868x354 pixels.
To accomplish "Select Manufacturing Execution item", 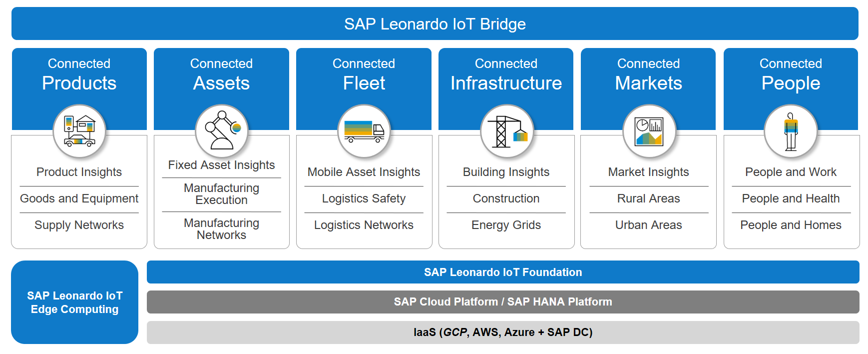I will pos(221,194).
